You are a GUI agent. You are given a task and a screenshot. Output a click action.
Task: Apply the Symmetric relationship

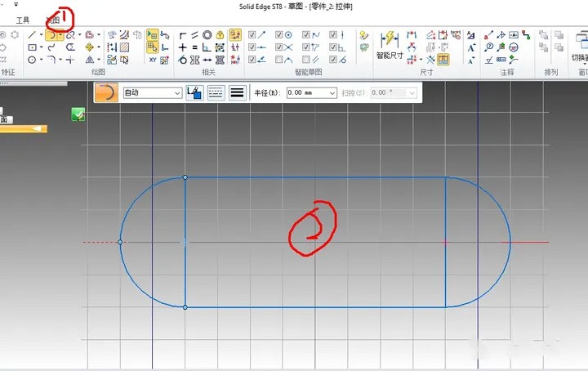pyautogui.click(x=194, y=60)
